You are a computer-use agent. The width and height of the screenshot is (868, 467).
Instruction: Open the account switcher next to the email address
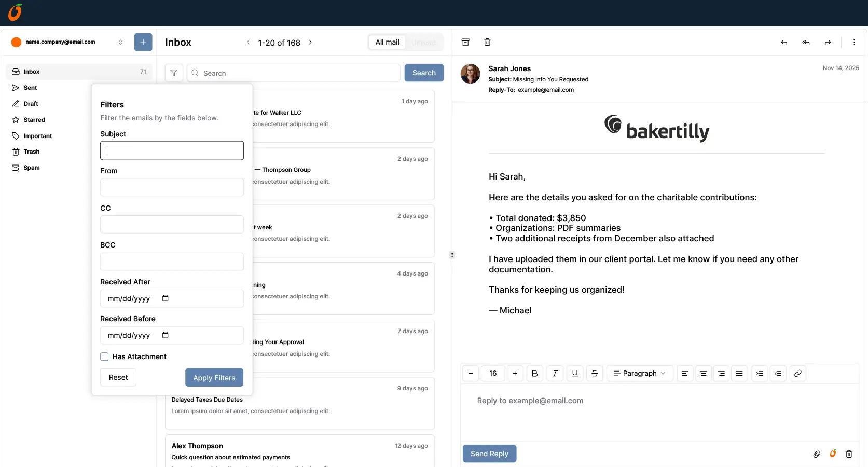[121, 42]
